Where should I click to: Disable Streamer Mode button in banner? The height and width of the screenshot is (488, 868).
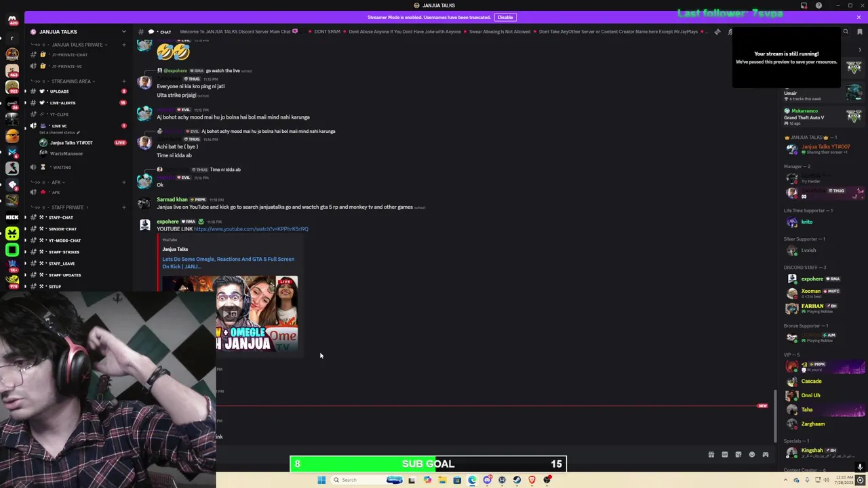click(505, 17)
